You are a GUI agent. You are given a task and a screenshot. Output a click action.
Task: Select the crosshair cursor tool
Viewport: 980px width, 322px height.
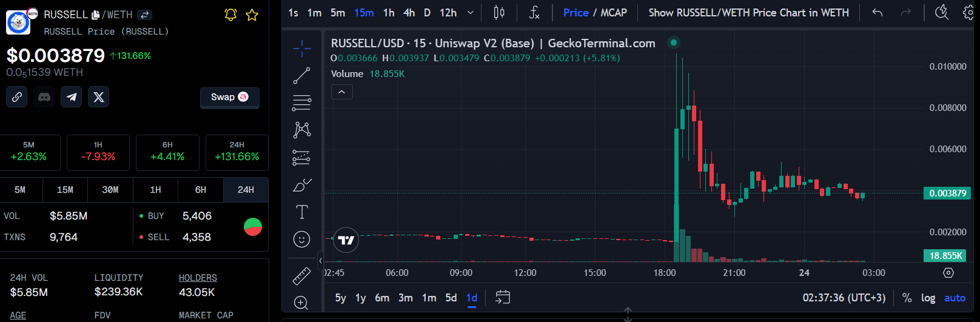(301, 48)
